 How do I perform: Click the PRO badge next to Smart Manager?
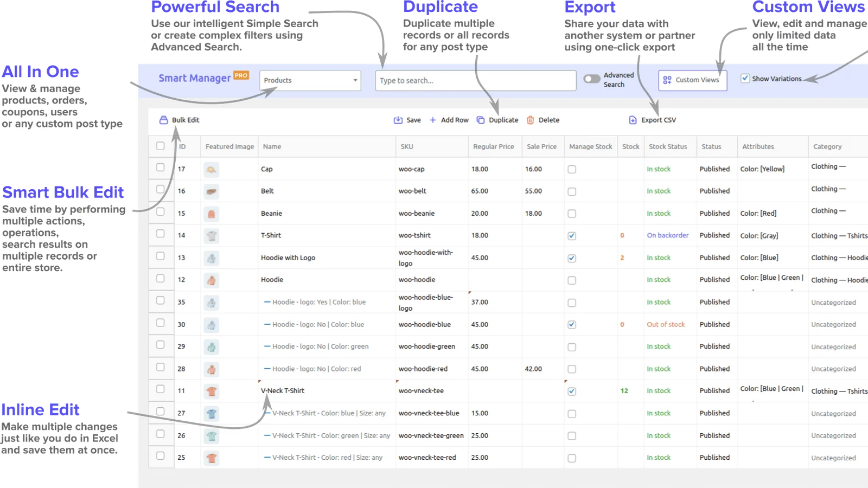pos(241,75)
